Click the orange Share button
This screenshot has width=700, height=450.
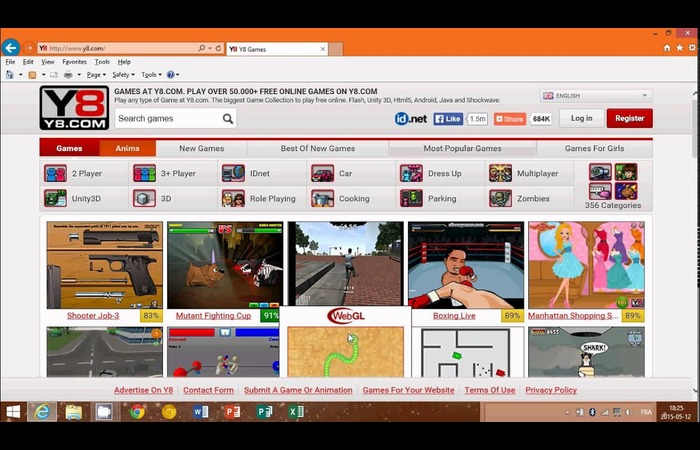click(x=509, y=119)
